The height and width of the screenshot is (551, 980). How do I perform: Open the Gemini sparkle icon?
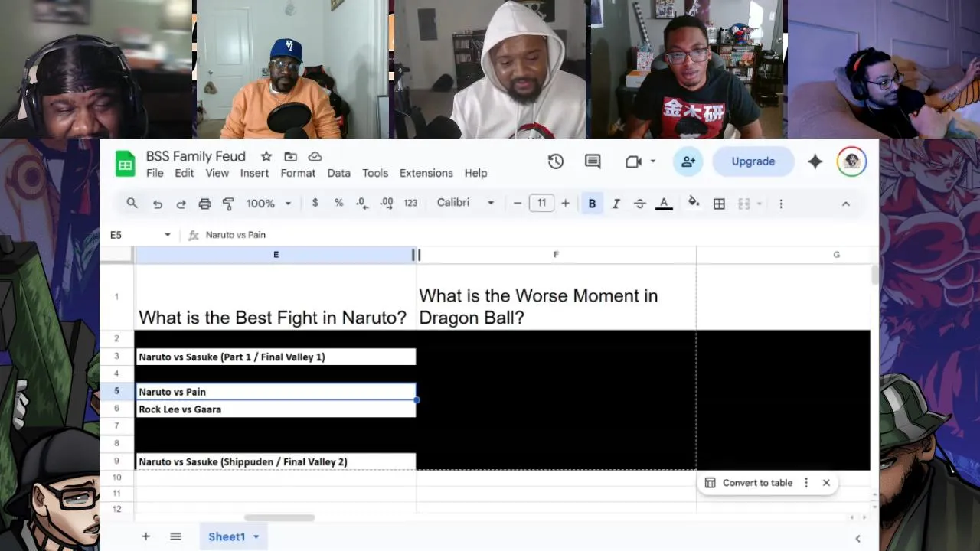coord(815,161)
